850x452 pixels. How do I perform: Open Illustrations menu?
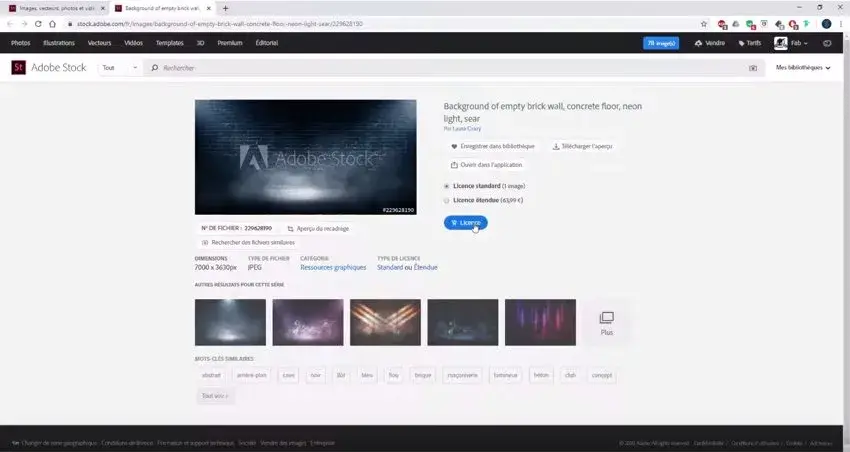59,43
